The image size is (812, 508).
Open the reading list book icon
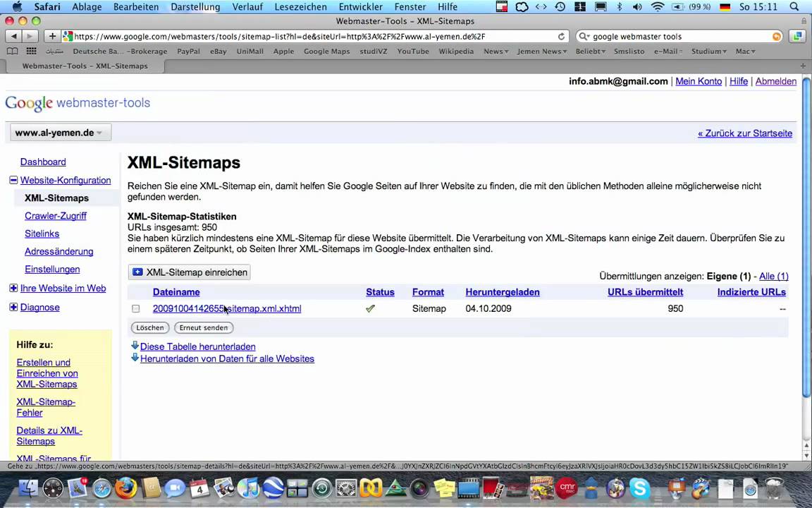(12, 52)
